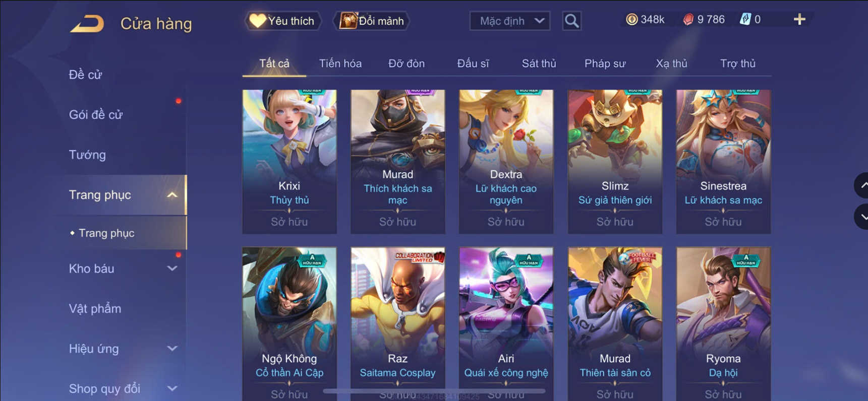Select Krixi Thủy thủ skin card

click(290, 162)
